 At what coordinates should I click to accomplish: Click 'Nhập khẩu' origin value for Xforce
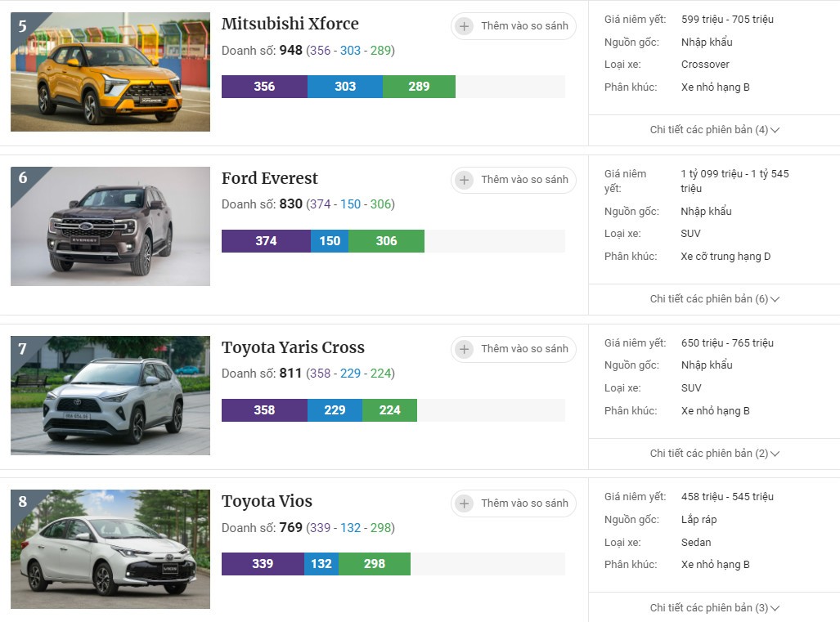tap(707, 42)
